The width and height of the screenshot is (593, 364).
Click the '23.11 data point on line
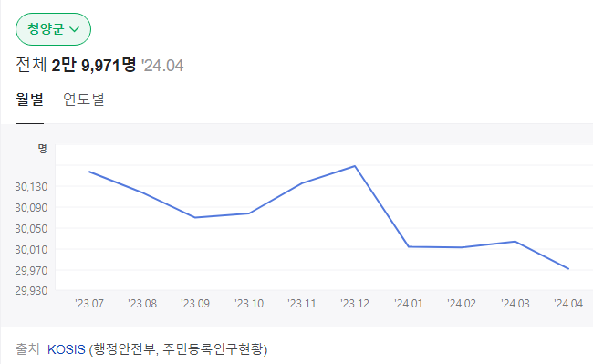coord(302,183)
